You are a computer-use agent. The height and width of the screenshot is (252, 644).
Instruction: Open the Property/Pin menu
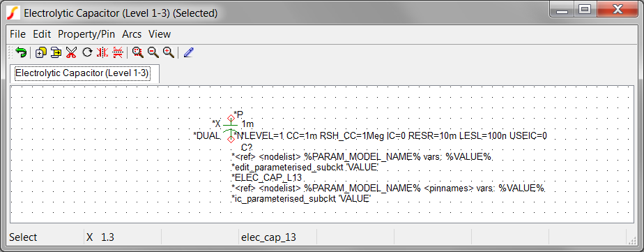pos(86,34)
